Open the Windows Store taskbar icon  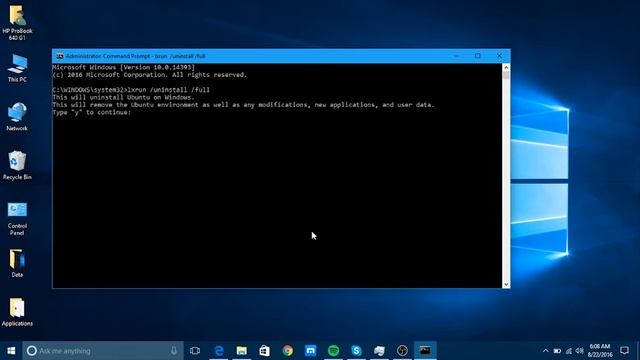click(x=264, y=351)
